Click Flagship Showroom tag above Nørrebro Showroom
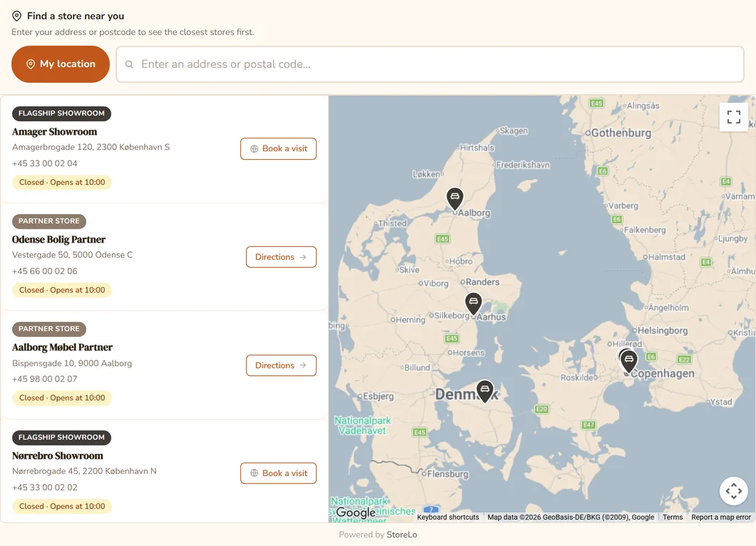The height and width of the screenshot is (546, 756). click(x=62, y=438)
